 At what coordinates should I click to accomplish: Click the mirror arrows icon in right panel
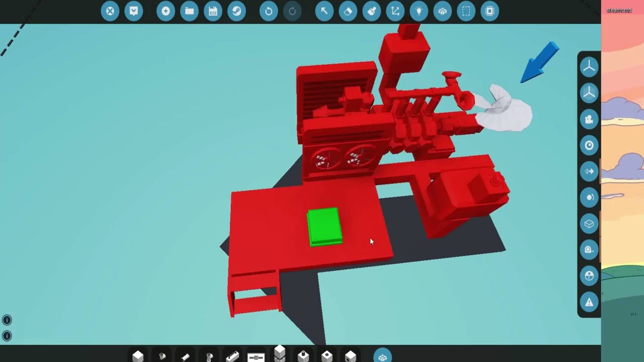pos(589,171)
